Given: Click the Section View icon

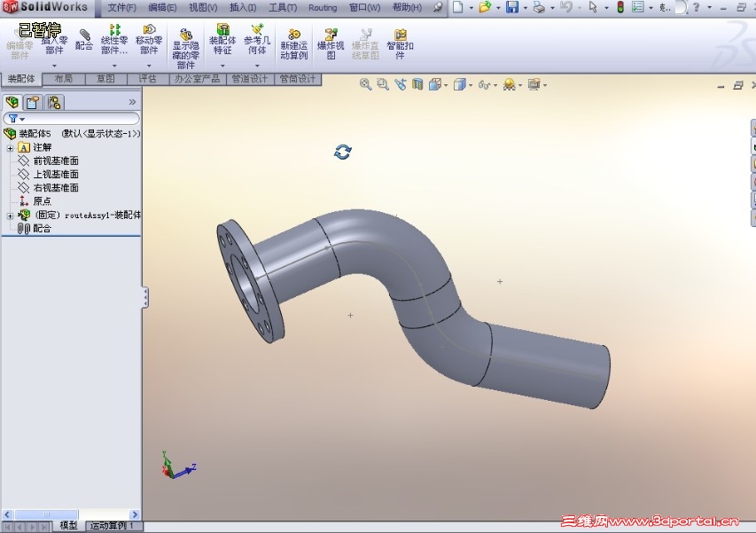Looking at the screenshot, I should 417,84.
